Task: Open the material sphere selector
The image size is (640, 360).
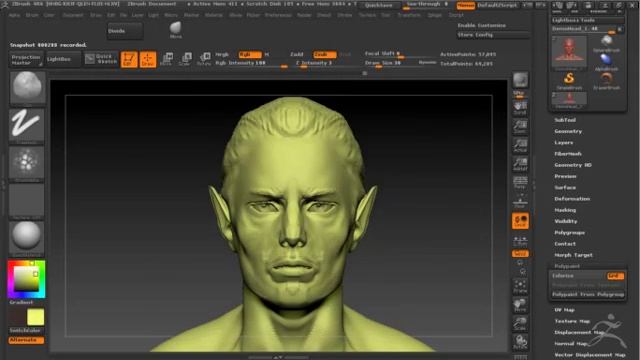Action: tap(27, 238)
